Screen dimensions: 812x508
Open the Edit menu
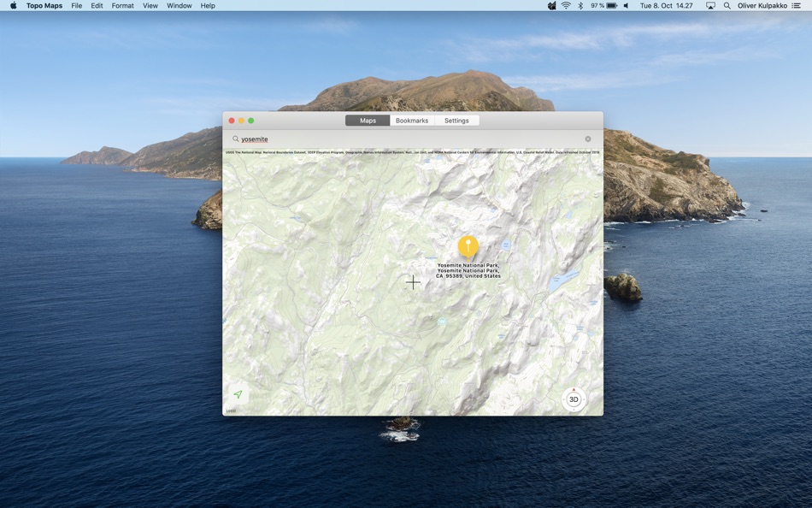point(97,6)
